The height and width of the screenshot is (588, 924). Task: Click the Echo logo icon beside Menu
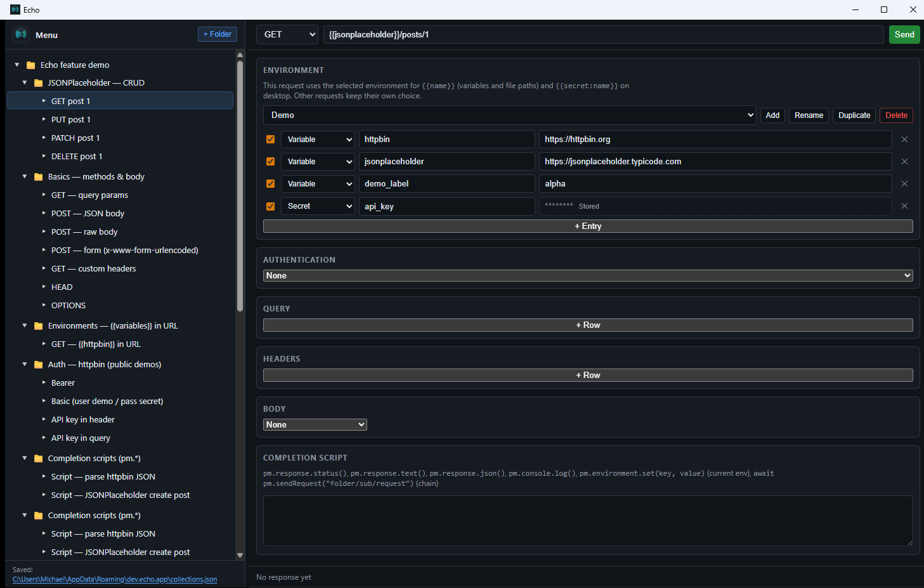[21, 34]
